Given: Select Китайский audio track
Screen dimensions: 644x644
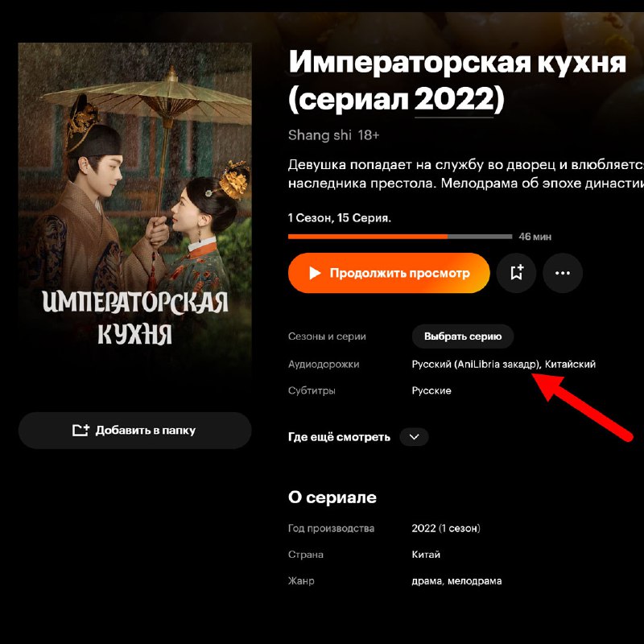Looking at the screenshot, I should click(x=570, y=365).
